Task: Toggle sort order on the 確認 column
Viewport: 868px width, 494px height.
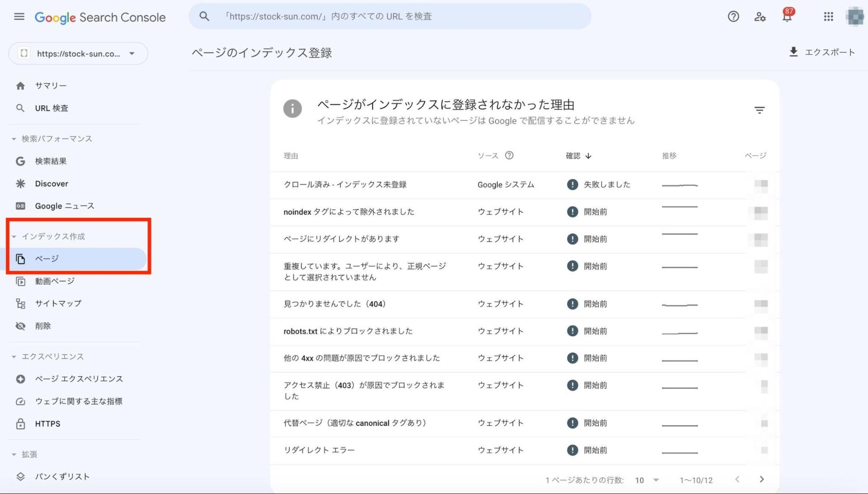Action: (x=579, y=155)
